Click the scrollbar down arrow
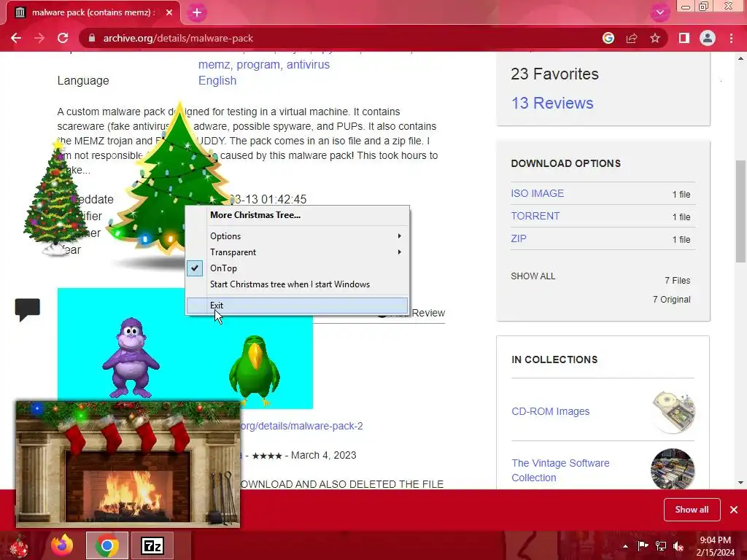 coord(740,483)
